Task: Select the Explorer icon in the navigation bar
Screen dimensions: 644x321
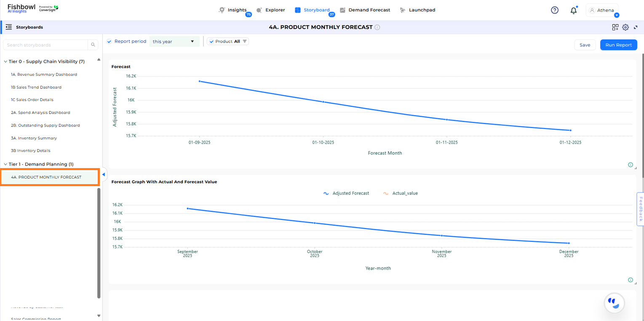Action: [260, 10]
